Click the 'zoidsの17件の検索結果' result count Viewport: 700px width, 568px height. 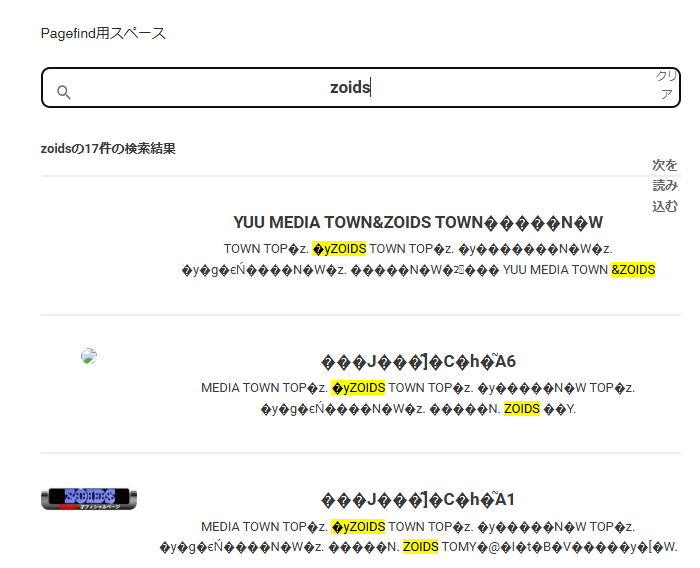tap(108, 148)
